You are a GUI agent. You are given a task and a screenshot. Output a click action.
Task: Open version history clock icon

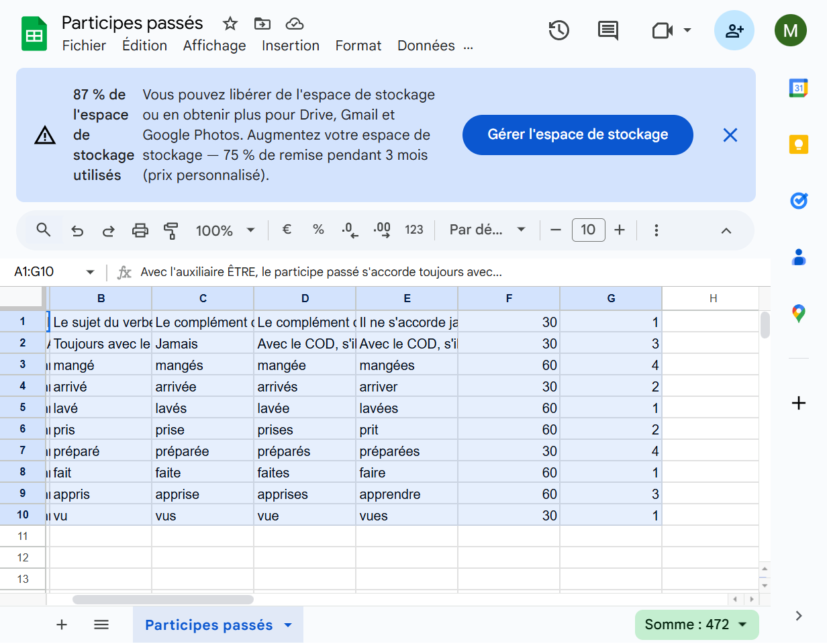click(559, 30)
